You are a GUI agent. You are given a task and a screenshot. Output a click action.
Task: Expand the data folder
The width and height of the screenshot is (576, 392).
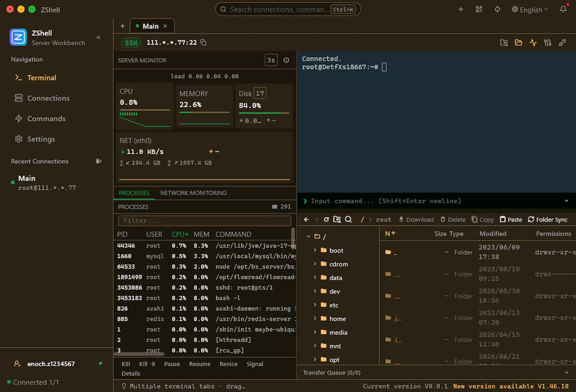pos(315,277)
